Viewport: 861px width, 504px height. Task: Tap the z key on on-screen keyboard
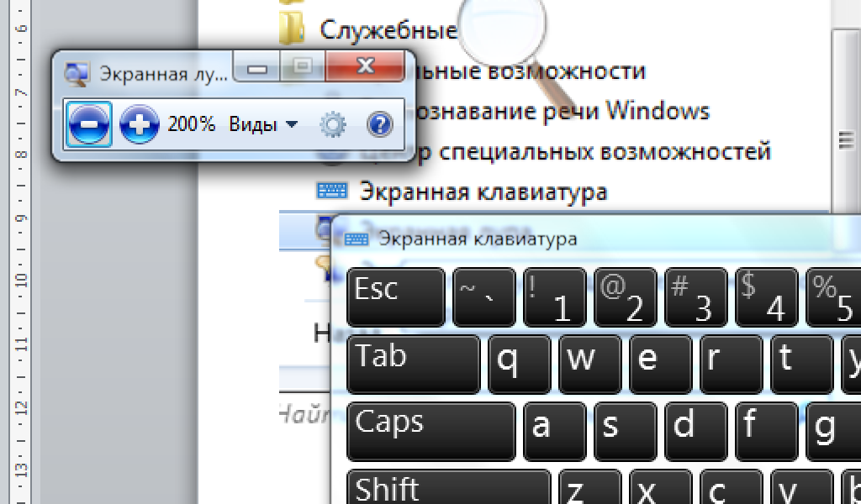point(589,487)
